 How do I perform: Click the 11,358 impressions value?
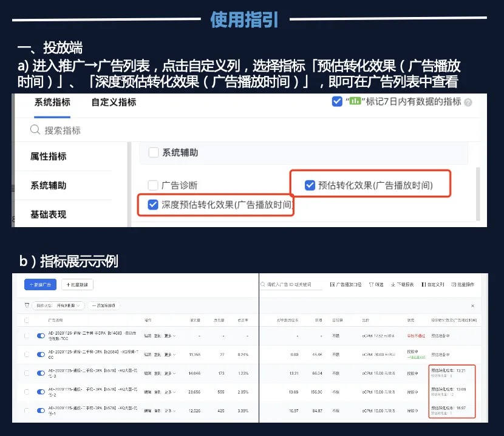tap(195, 355)
